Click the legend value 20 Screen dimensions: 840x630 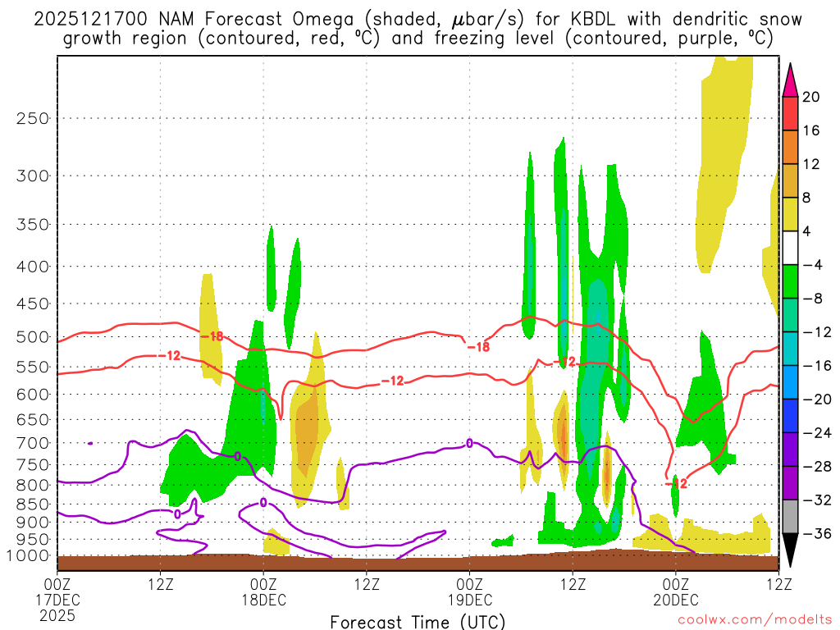(811, 97)
